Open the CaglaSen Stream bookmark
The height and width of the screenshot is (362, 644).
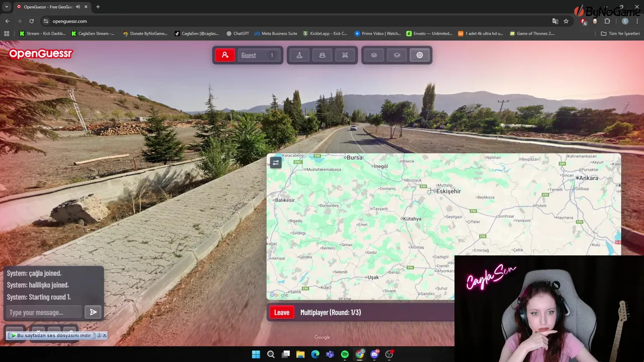pos(93,34)
